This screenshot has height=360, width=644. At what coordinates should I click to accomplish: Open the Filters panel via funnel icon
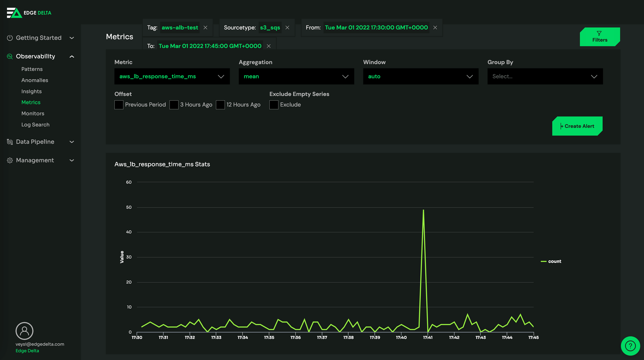click(599, 34)
